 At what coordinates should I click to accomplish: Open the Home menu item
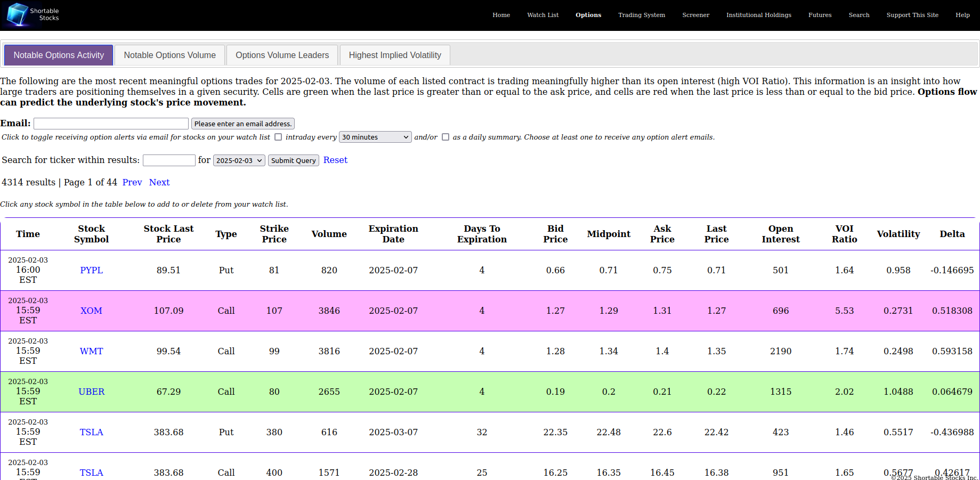pos(501,15)
